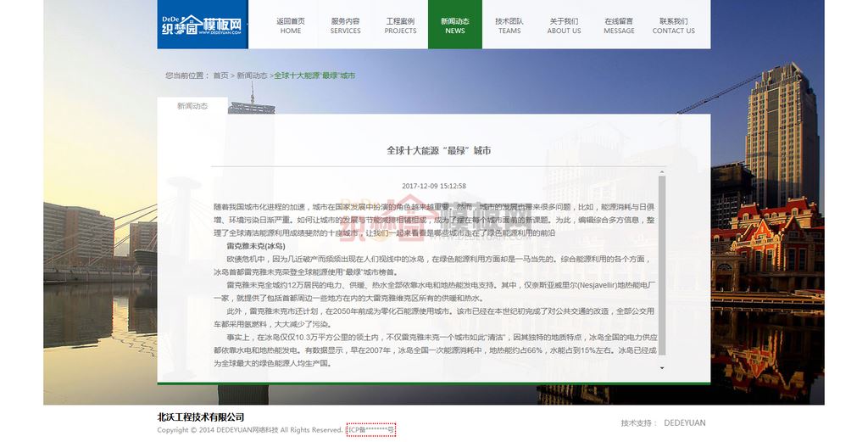Image resolution: width=868 pixels, height=442 pixels.
Task: Open the 服务内容 SERVICES menu item
Action: (x=345, y=25)
